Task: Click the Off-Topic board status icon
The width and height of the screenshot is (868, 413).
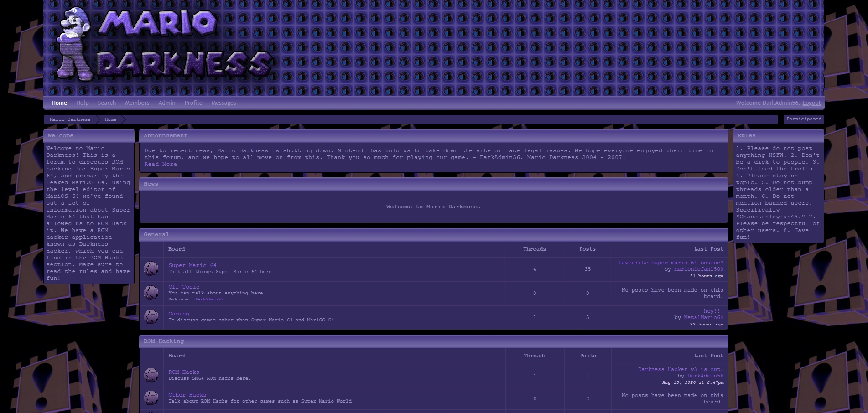Action: click(151, 293)
